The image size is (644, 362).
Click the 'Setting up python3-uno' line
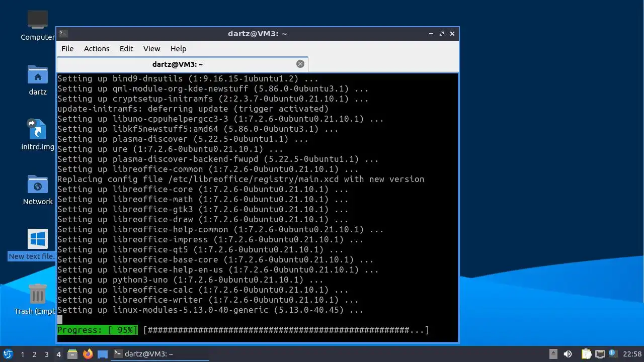pos(190,280)
